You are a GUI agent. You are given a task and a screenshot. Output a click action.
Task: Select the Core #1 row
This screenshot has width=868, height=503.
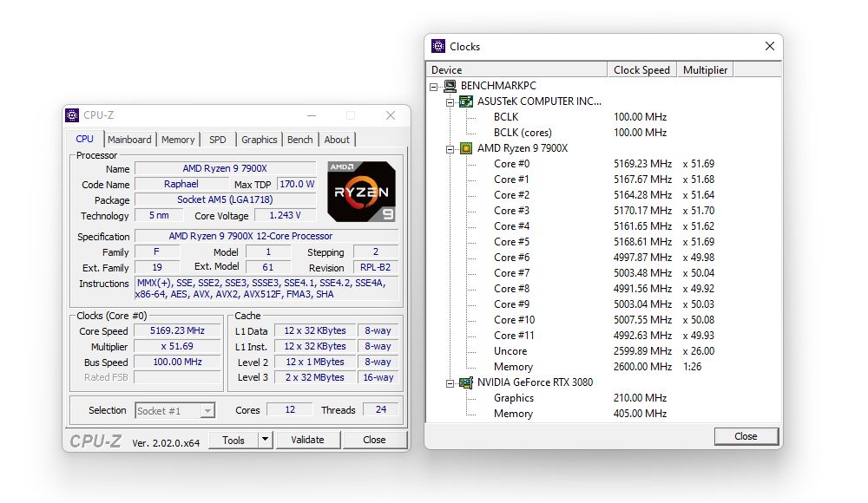coord(604,180)
